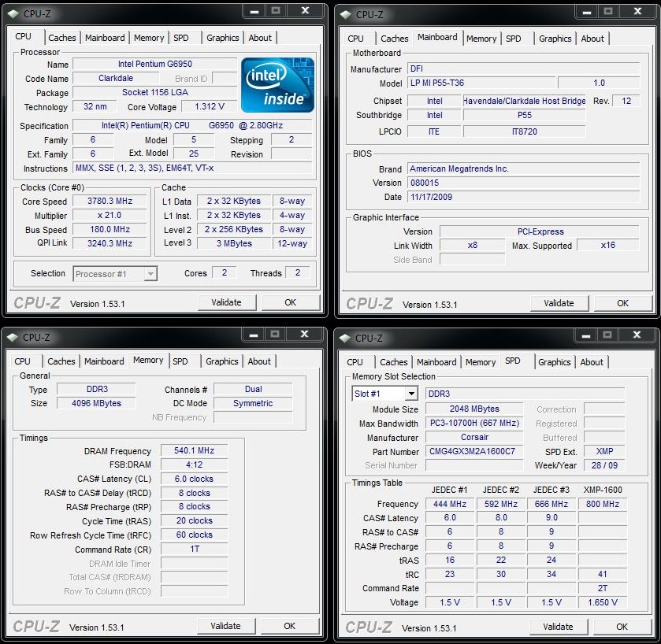Open the SPD tab in the Motherboard window
The height and width of the screenshot is (644, 661).
(514, 39)
